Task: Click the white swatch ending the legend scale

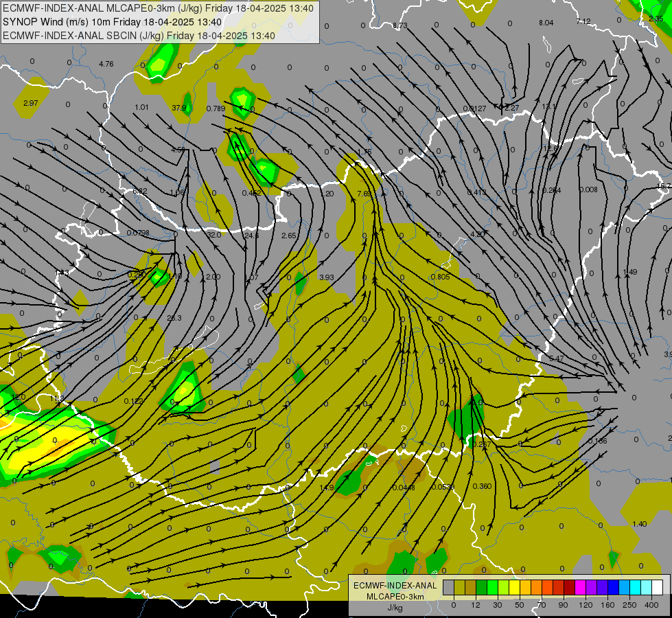Action: 657,588
